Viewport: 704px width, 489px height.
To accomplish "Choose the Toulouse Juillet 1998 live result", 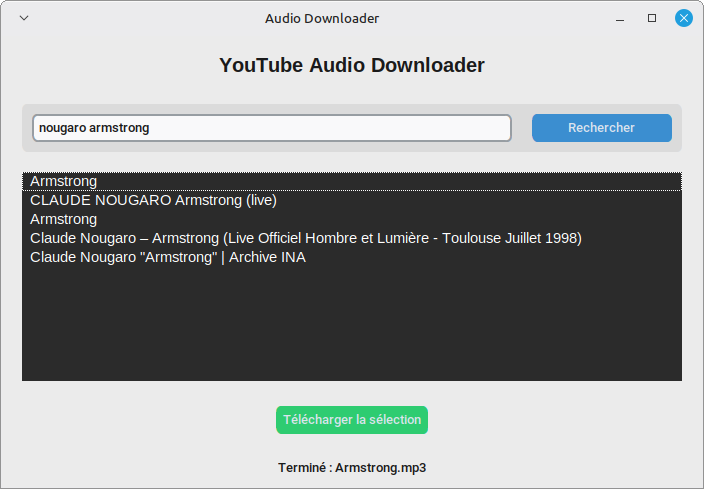I will (305, 238).
